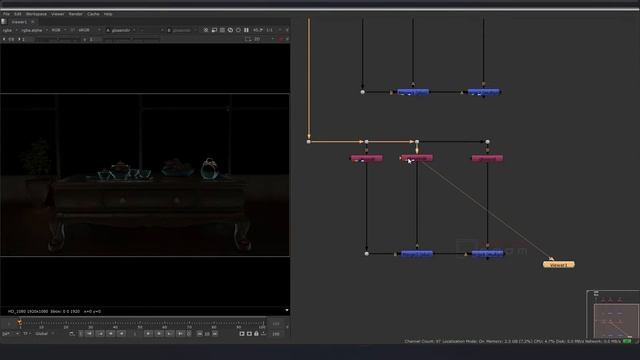Open the Cache menu
This screenshot has width=640, height=360.
pos(93,14)
